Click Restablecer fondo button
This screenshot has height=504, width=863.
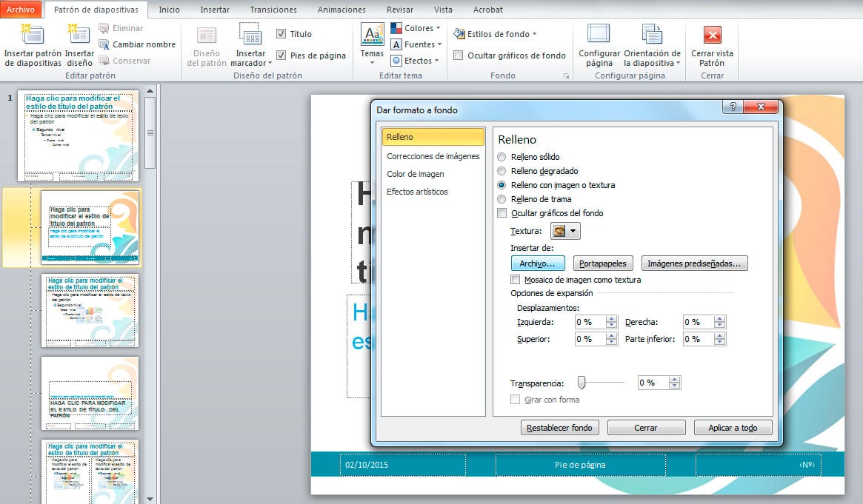point(559,428)
